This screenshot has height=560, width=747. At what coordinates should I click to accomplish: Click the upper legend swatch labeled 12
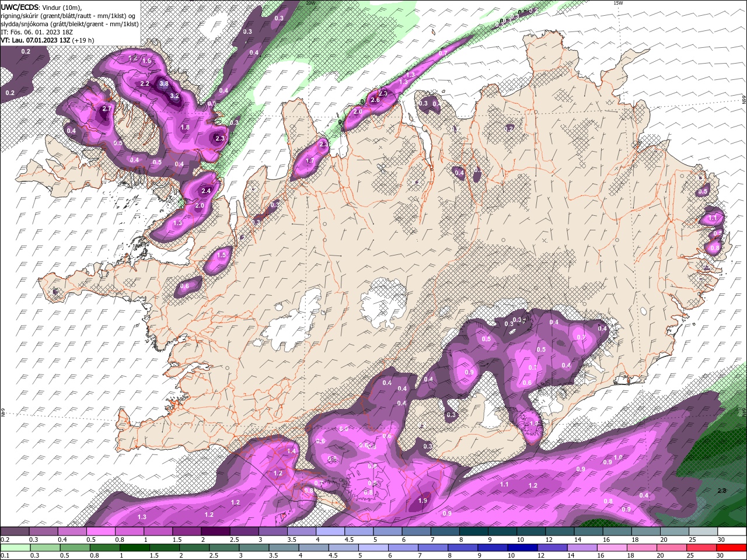pyautogui.click(x=558, y=531)
